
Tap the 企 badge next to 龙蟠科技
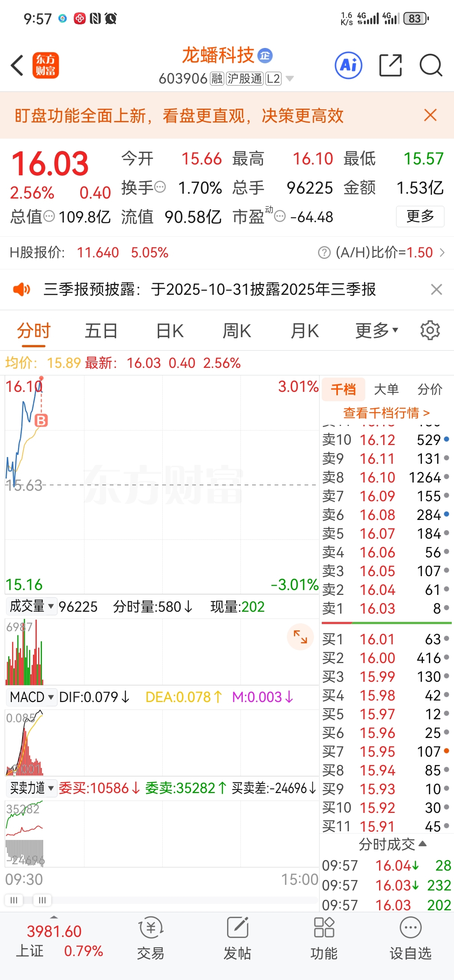pos(265,56)
